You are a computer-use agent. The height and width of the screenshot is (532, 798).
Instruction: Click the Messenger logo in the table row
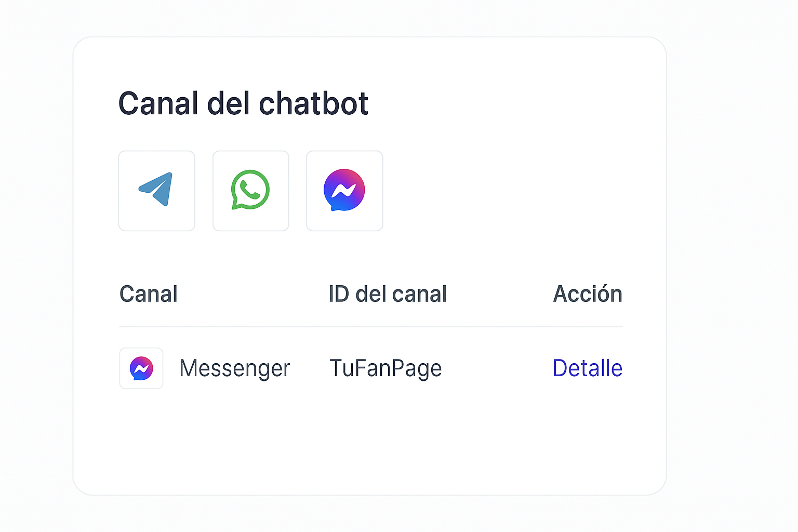[x=141, y=368]
